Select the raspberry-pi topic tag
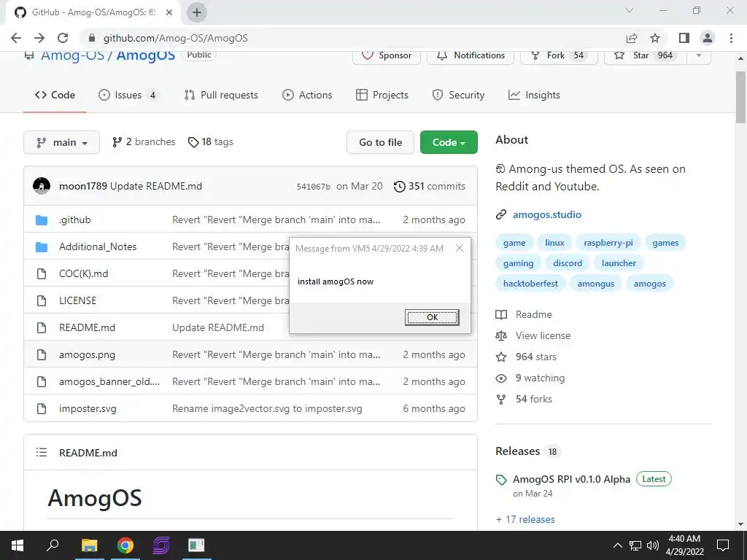This screenshot has height=560, width=747. point(608,243)
